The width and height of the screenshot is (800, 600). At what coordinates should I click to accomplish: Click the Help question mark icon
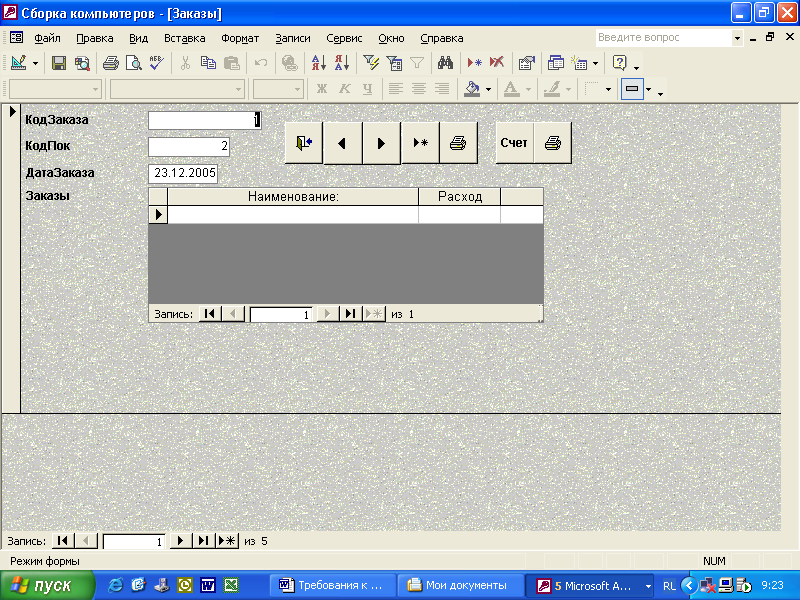tap(619, 63)
